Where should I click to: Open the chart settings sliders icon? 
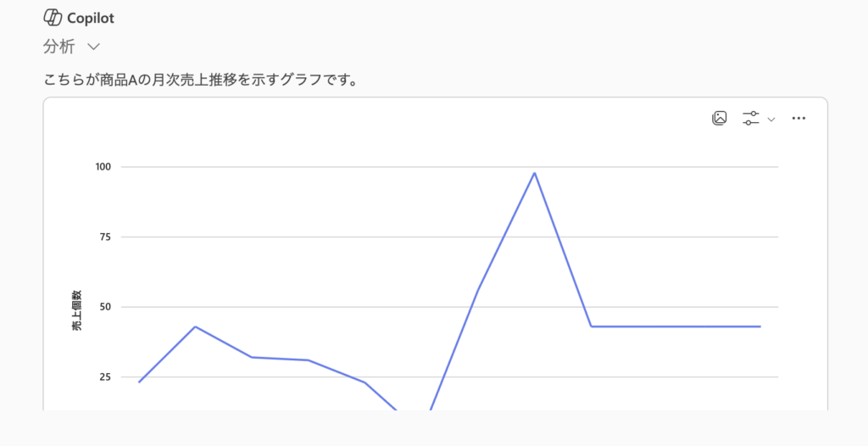click(750, 119)
